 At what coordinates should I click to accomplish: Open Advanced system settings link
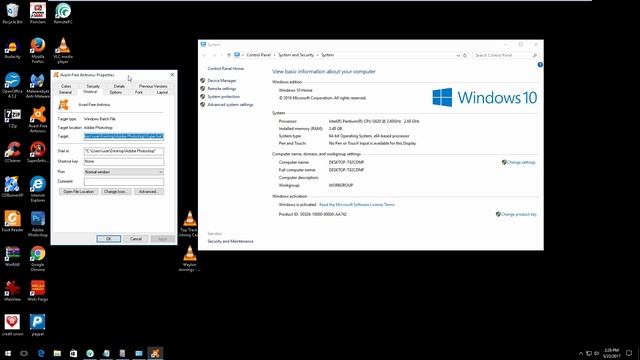coord(230,105)
